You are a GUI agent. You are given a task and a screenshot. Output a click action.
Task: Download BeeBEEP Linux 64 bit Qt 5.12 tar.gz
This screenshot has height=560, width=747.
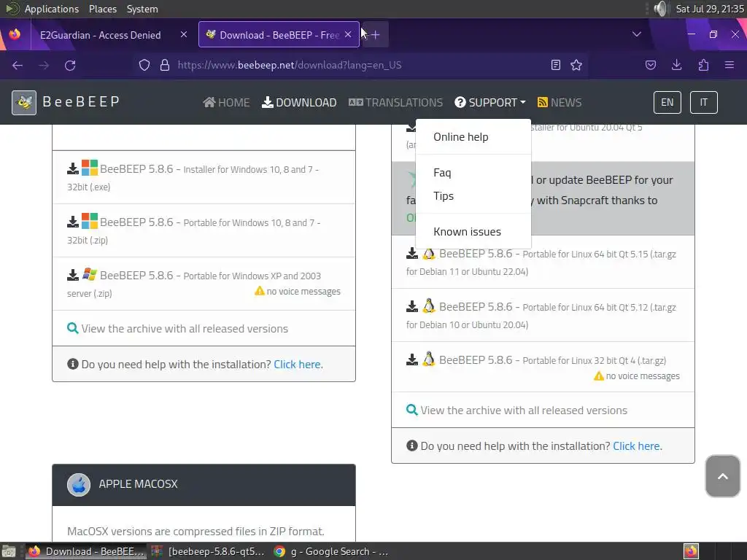[x=541, y=315]
